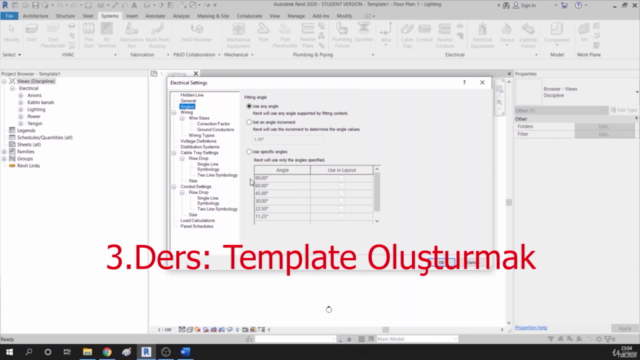Select the Pipe Placeholder tool
The image size is (640, 360).
pyautogui.click(x=285, y=36)
